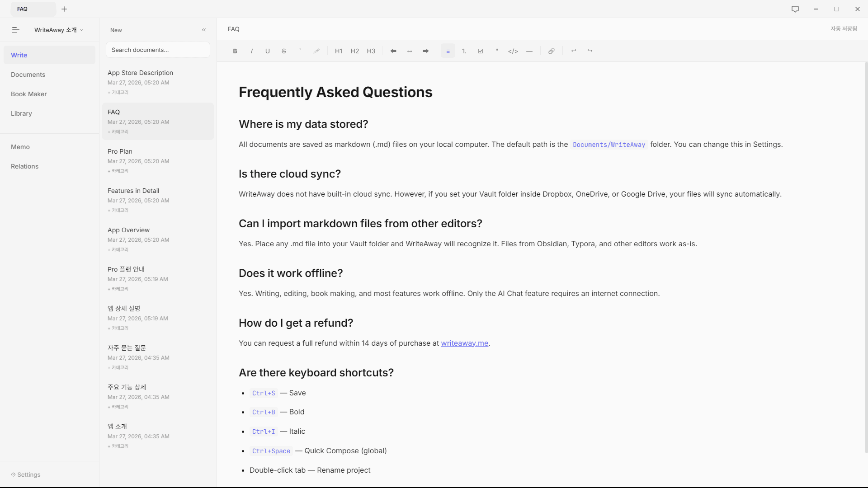
Task: Toggle the bullet list button
Action: tap(448, 51)
